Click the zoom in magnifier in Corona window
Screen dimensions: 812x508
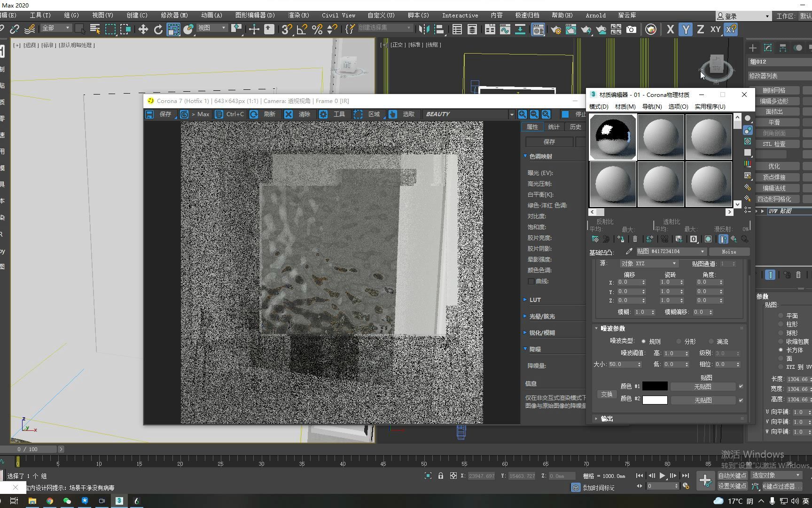click(523, 114)
